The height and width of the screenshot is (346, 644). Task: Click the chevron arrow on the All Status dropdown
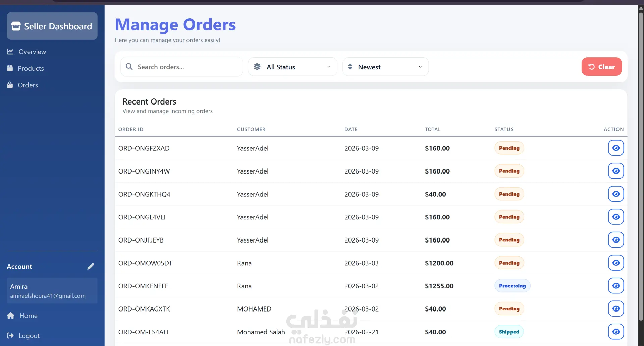329,67
